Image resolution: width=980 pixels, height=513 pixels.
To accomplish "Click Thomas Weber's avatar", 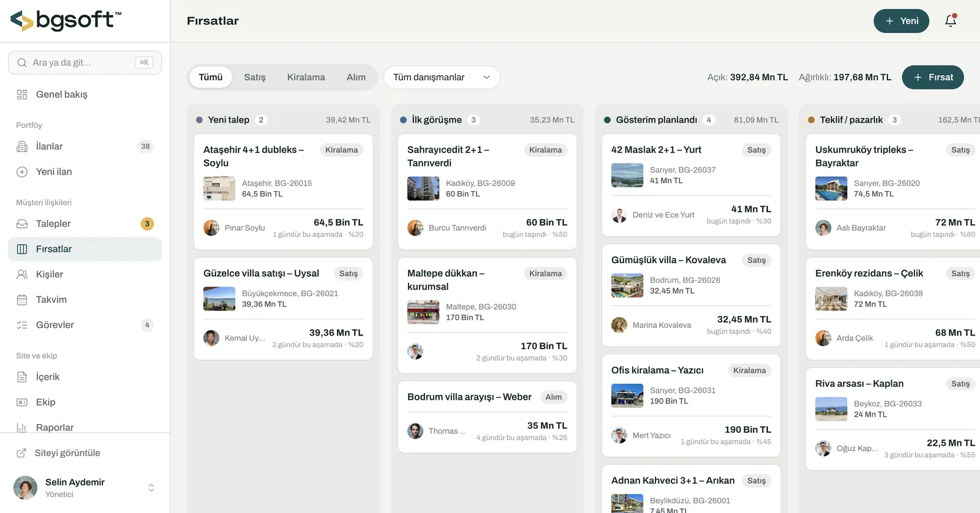I will click(x=415, y=431).
